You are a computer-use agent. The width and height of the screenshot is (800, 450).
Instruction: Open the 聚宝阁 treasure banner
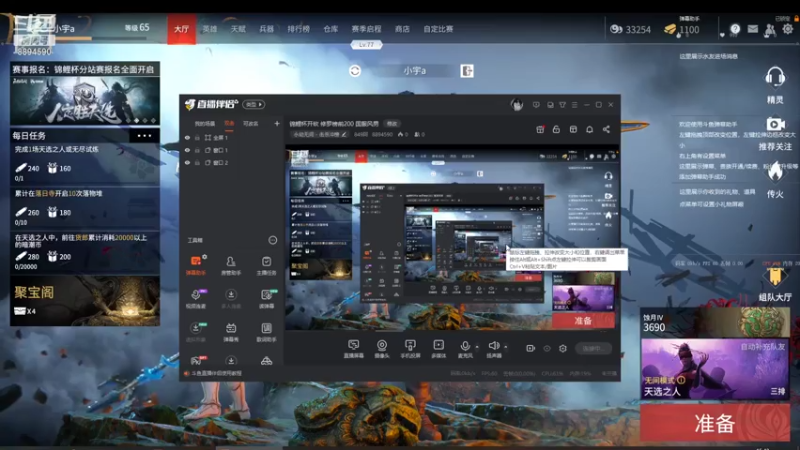coord(85,301)
